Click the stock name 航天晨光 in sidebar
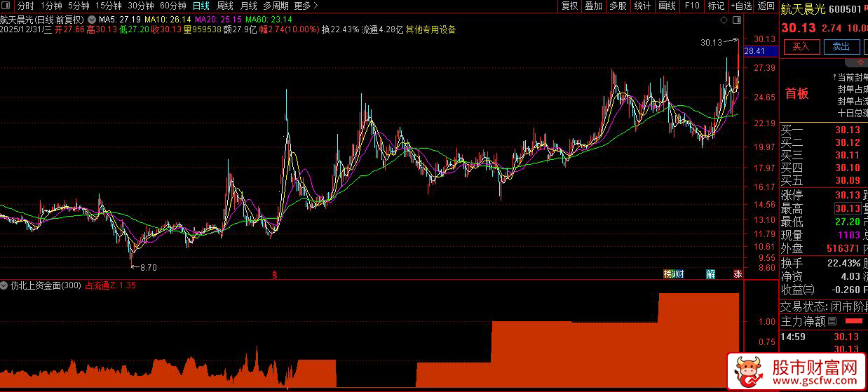Viewport: 868px width, 392px height. point(804,8)
